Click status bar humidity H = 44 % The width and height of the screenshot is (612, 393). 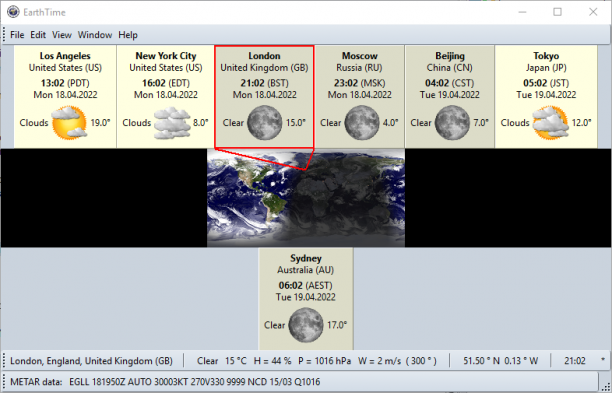(272, 361)
